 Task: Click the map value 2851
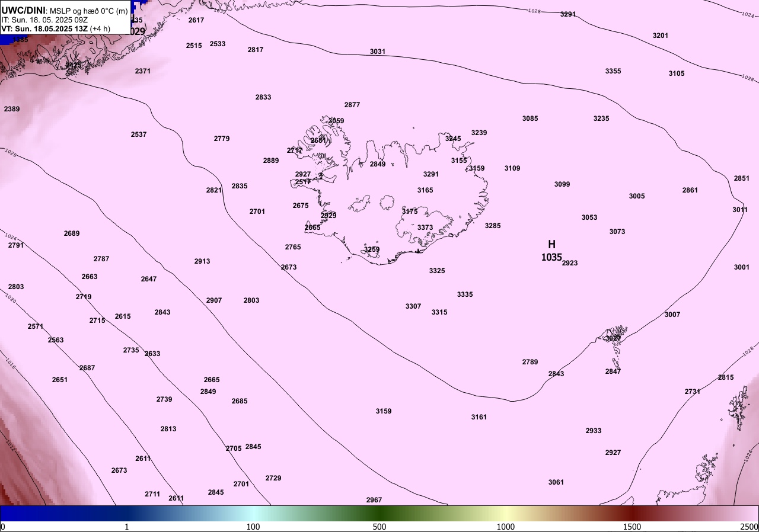click(742, 178)
